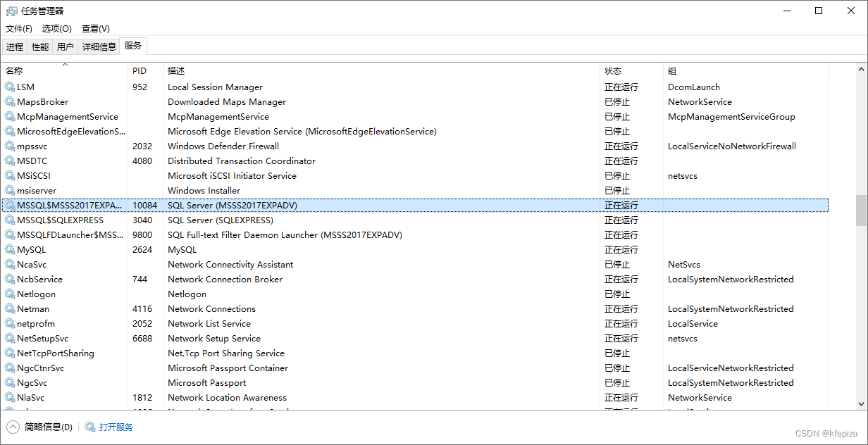Click the Microsoft Passport Container description
This screenshot has height=445, width=868.
228,368
